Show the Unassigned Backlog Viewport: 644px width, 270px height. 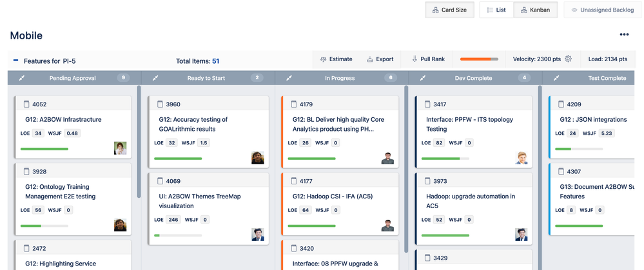[602, 10]
